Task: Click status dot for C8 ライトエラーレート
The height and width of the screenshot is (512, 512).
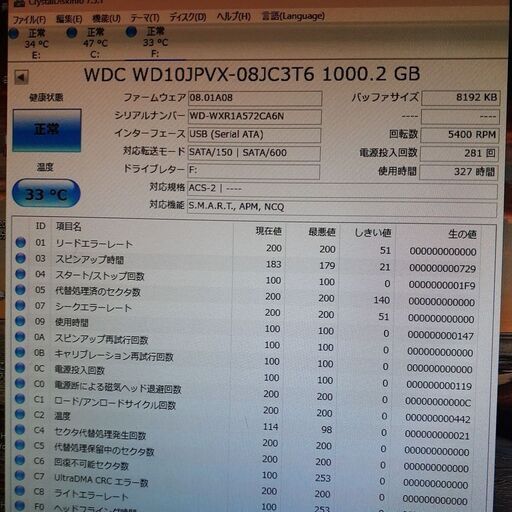Action: point(20,491)
